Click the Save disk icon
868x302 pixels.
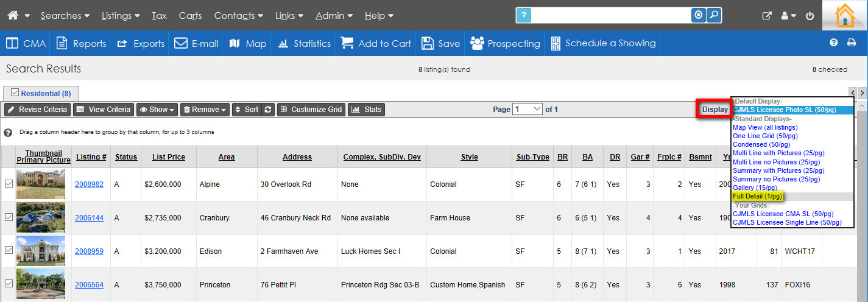click(428, 43)
